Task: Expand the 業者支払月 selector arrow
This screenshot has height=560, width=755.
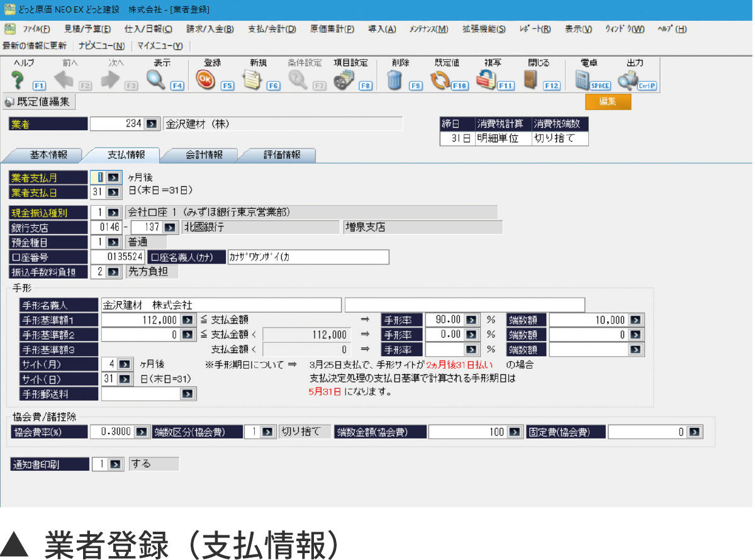Action: coord(112,178)
